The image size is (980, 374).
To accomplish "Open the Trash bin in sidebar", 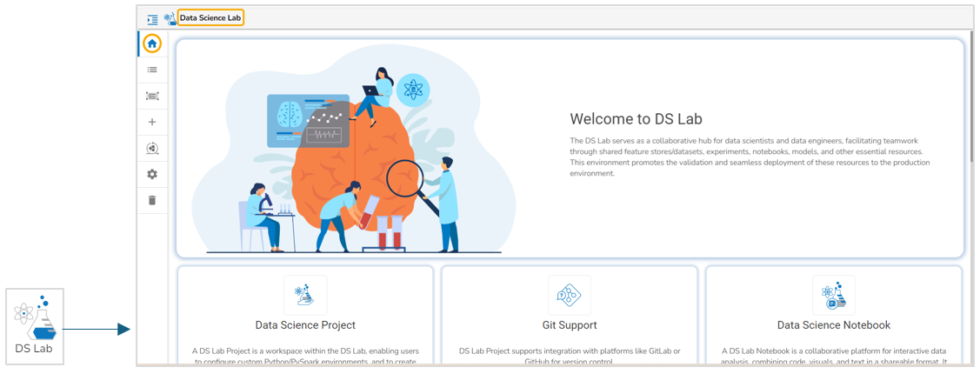I will click(152, 201).
